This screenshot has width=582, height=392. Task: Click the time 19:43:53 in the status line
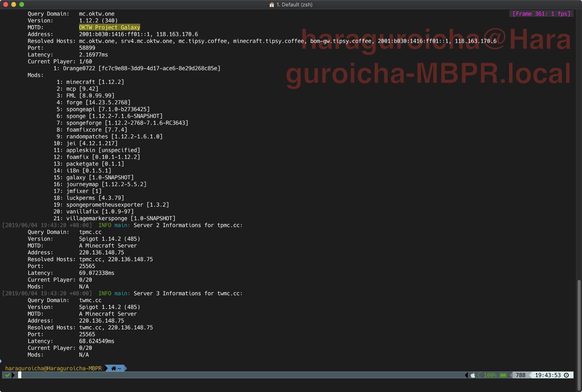pos(548,375)
